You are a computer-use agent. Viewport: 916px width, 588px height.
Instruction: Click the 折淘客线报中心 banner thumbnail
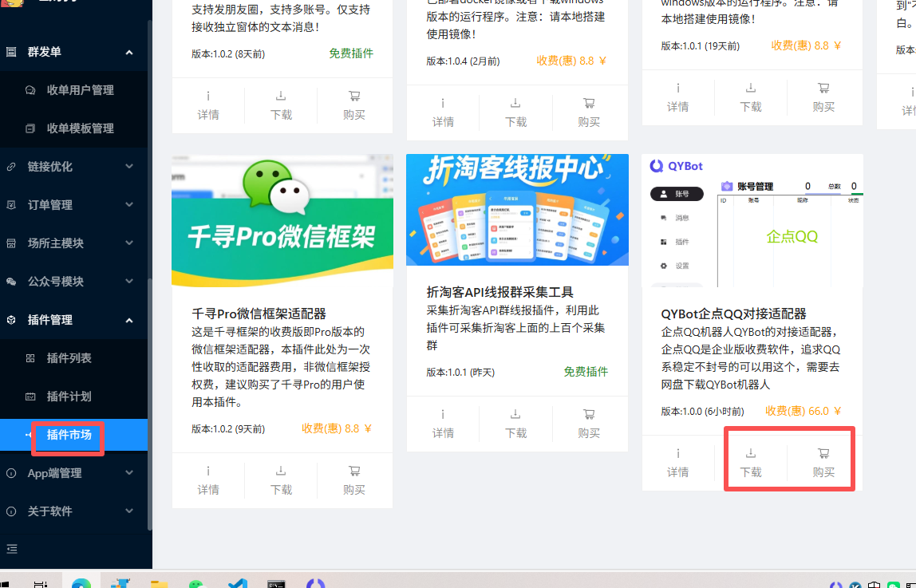517,210
